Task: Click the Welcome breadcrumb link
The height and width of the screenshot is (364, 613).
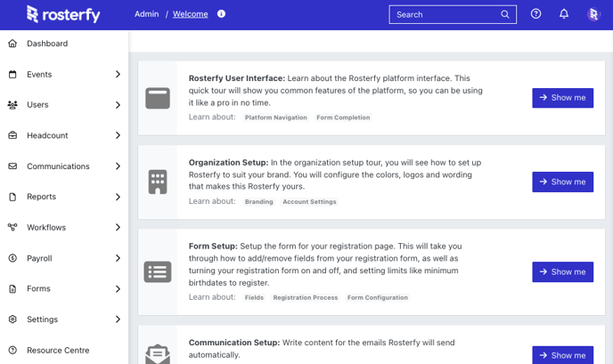Action: pos(191,14)
